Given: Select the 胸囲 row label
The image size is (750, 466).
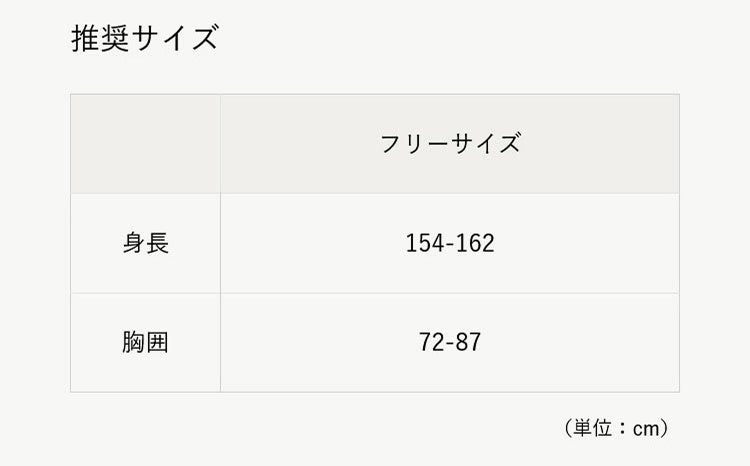Looking at the screenshot, I should [145, 343].
